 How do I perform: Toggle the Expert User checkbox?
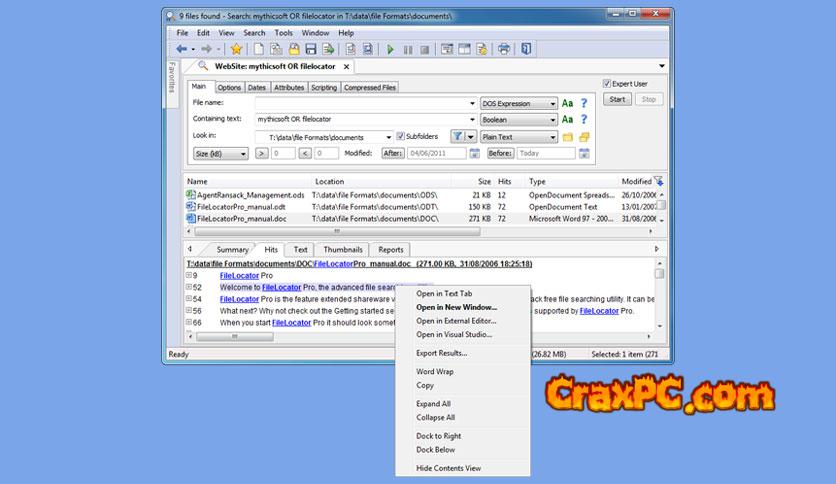(607, 84)
